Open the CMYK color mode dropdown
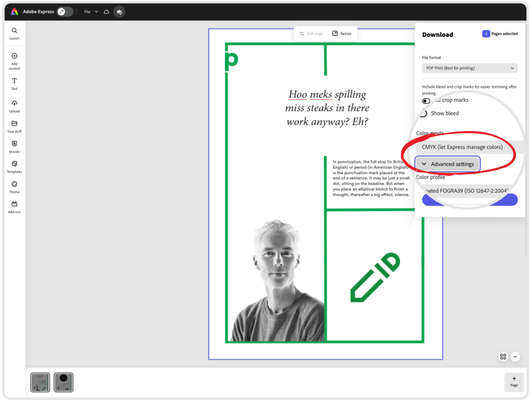This screenshot has width=532, height=403. pyautogui.click(x=462, y=147)
